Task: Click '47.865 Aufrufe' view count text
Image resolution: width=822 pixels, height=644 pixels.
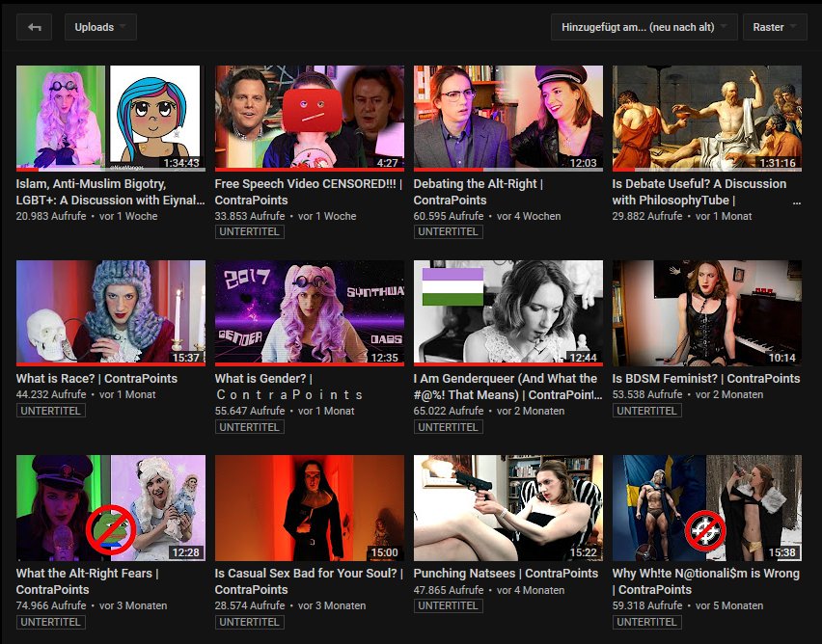Action: [449, 590]
